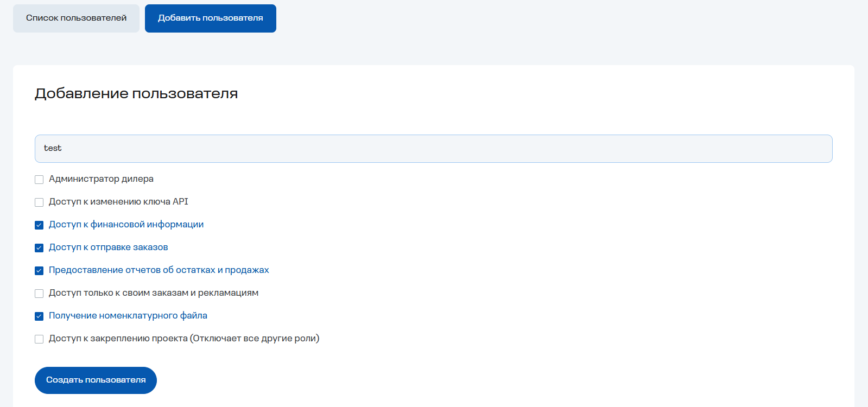Switch to Добавить пользователя tab
Screen dimensions: 868x407
[210, 18]
